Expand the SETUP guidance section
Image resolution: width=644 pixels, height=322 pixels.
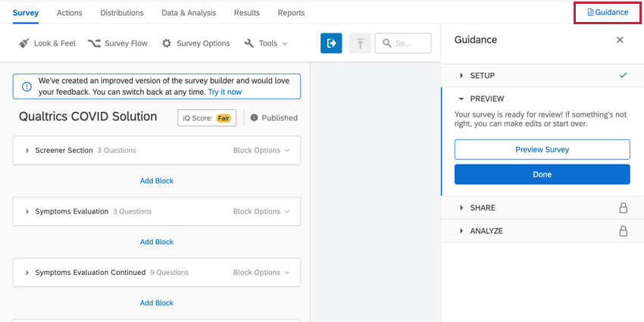(461, 75)
